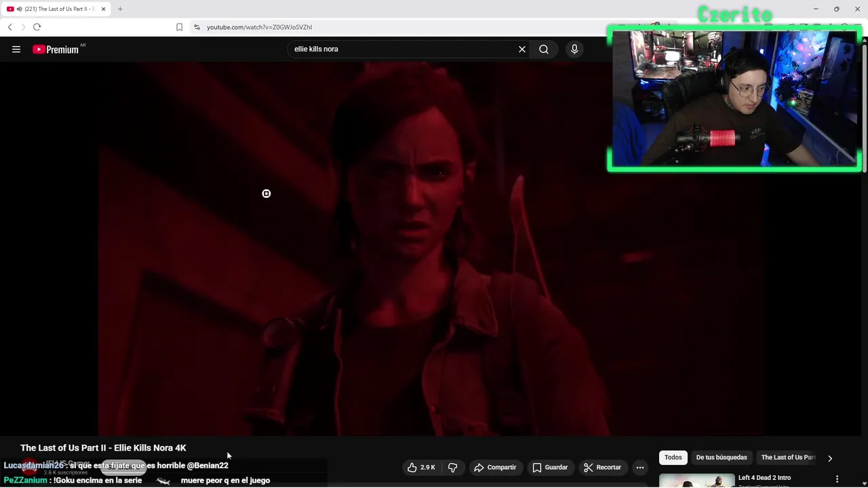Clear the search text with X
The width and height of the screenshot is (868, 488).
coord(522,49)
